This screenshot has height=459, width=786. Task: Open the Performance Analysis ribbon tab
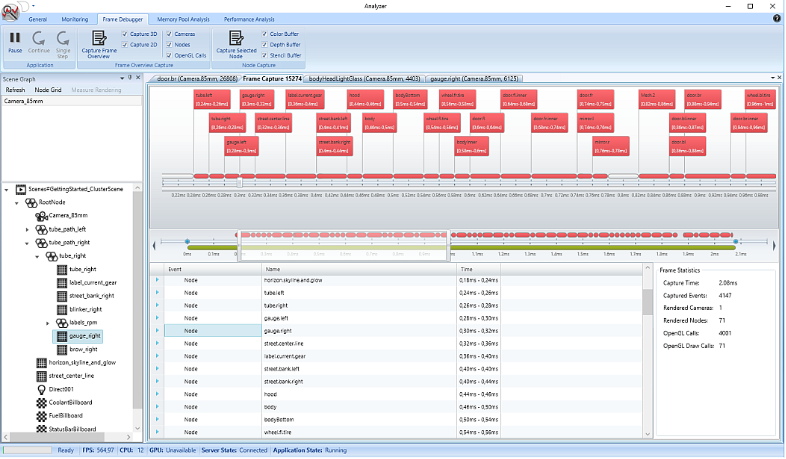[249, 19]
